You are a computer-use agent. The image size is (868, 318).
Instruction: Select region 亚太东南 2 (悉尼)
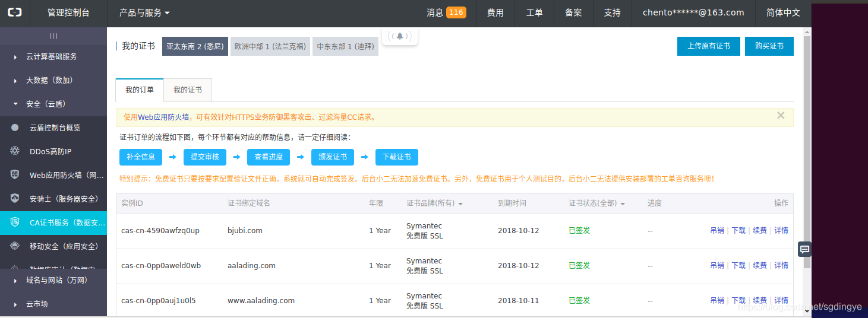195,46
